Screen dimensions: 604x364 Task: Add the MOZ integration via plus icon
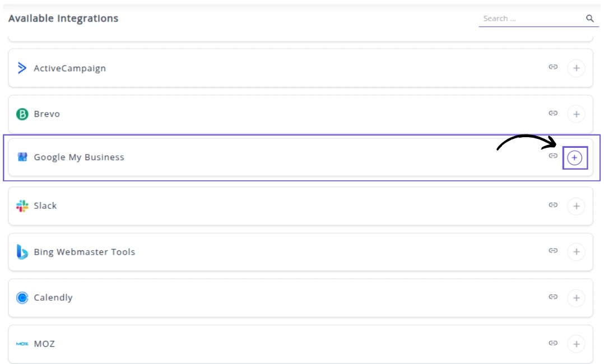point(576,344)
